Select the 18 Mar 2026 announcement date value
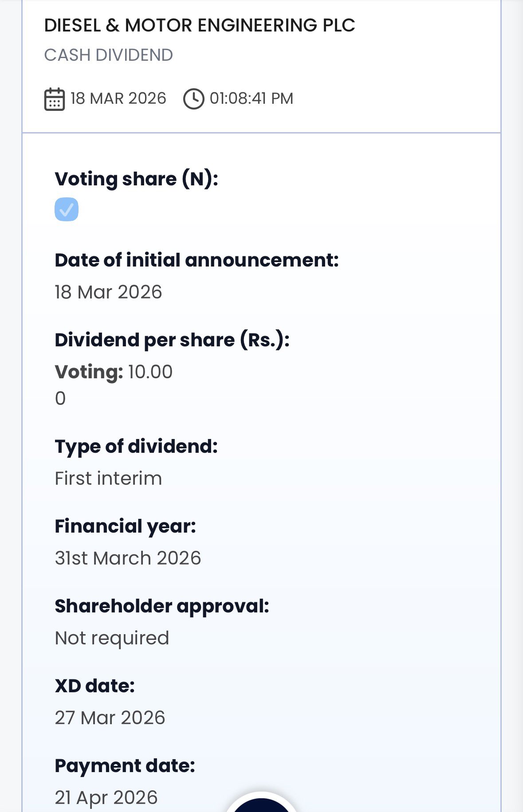Screen dimensions: 523x812 pos(108,292)
